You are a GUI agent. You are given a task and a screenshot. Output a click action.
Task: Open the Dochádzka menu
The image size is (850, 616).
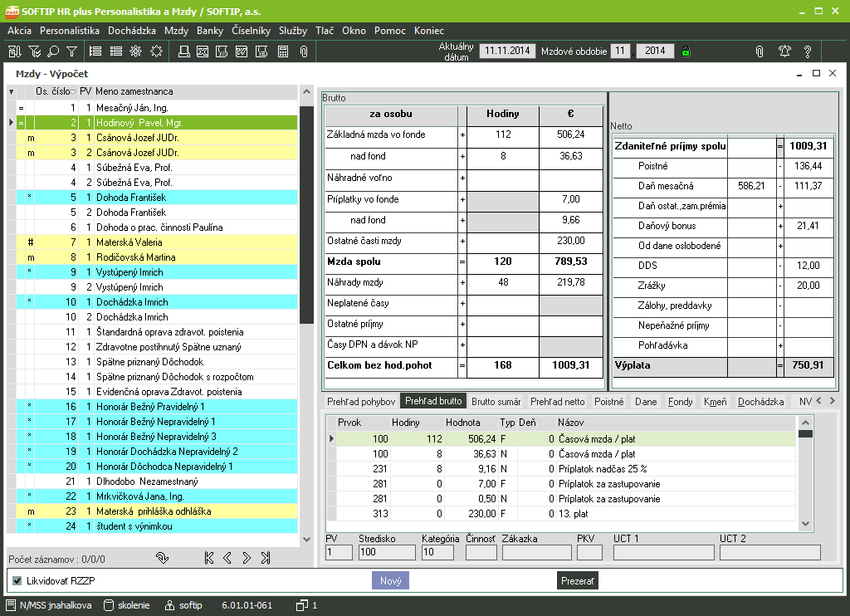(132, 31)
